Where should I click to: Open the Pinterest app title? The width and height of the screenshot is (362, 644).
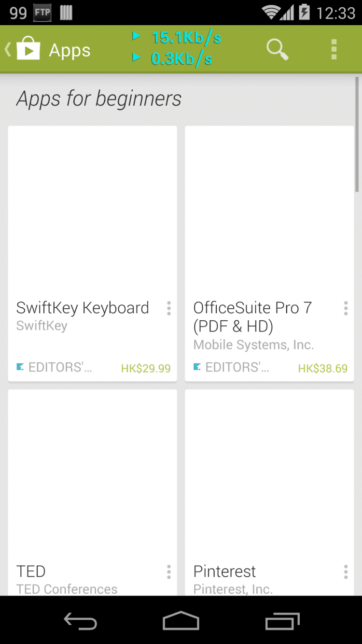(224, 572)
